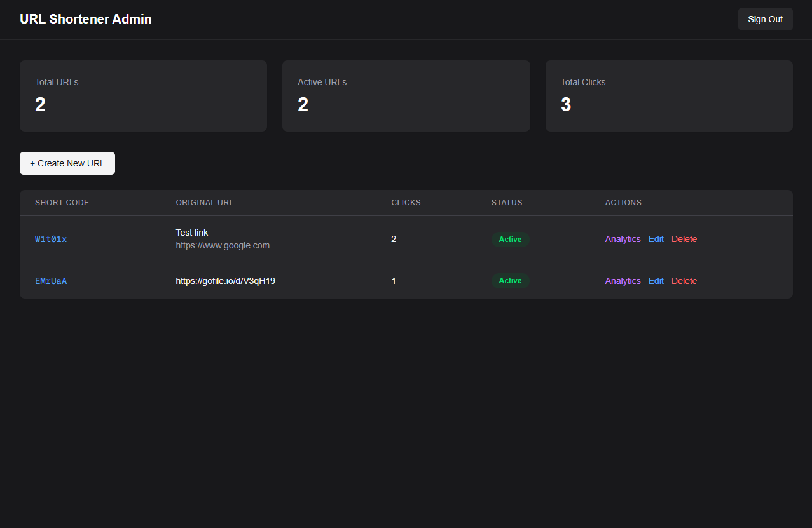Select the Total Clicks stat card
Image resolution: width=812 pixels, height=528 pixels.
coord(669,96)
